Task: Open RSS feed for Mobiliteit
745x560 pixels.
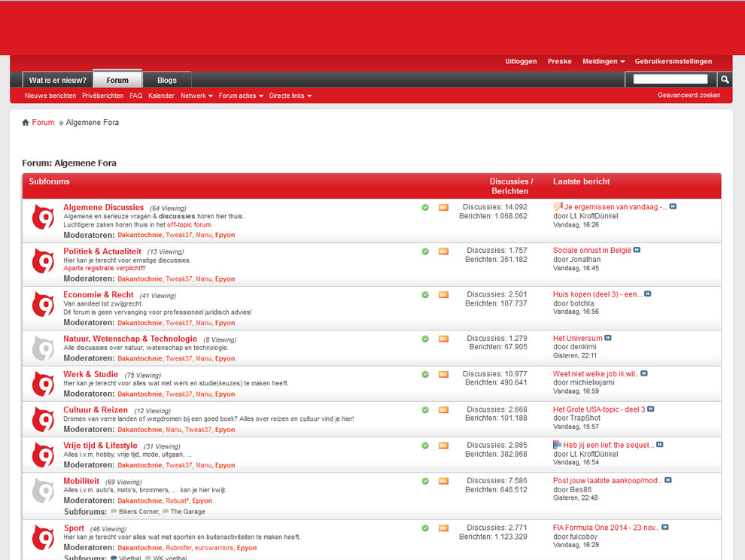Action: tap(443, 481)
